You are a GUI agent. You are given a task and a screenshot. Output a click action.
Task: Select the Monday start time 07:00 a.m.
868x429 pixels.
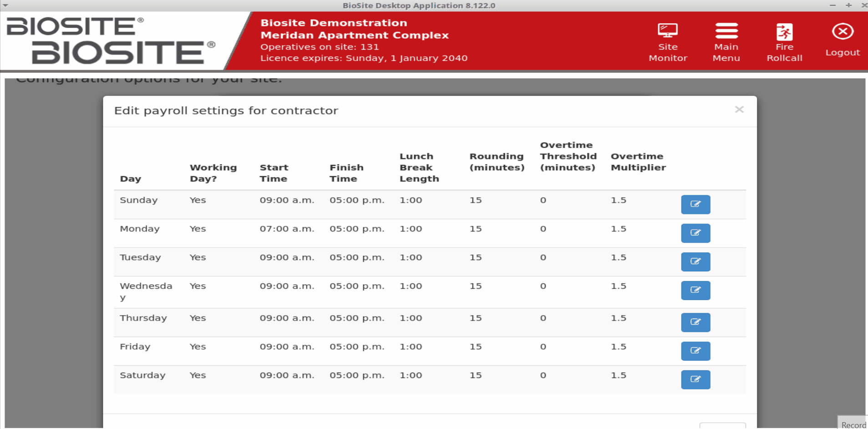pos(287,229)
